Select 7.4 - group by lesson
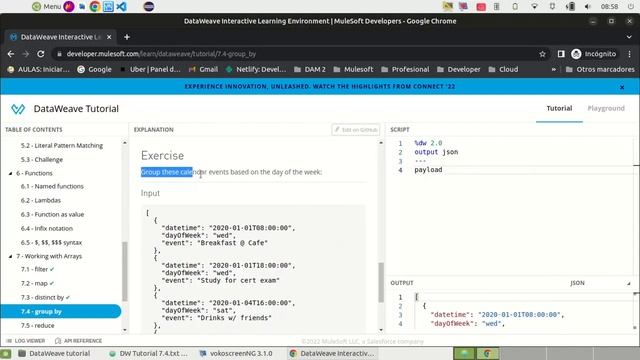Image resolution: width=640 pixels, height=360 pixels. [61, 311]
